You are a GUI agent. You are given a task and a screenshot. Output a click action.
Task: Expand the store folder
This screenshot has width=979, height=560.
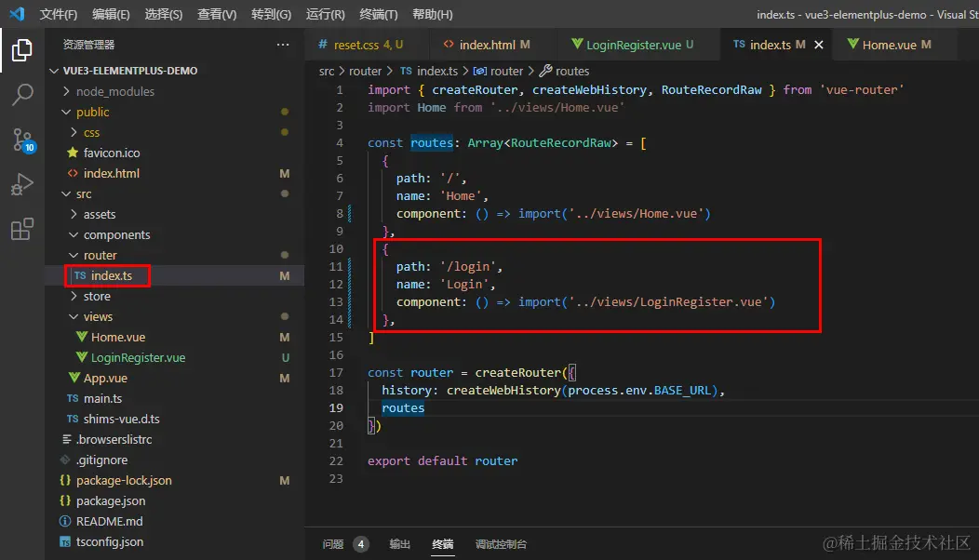coord(74,296)
